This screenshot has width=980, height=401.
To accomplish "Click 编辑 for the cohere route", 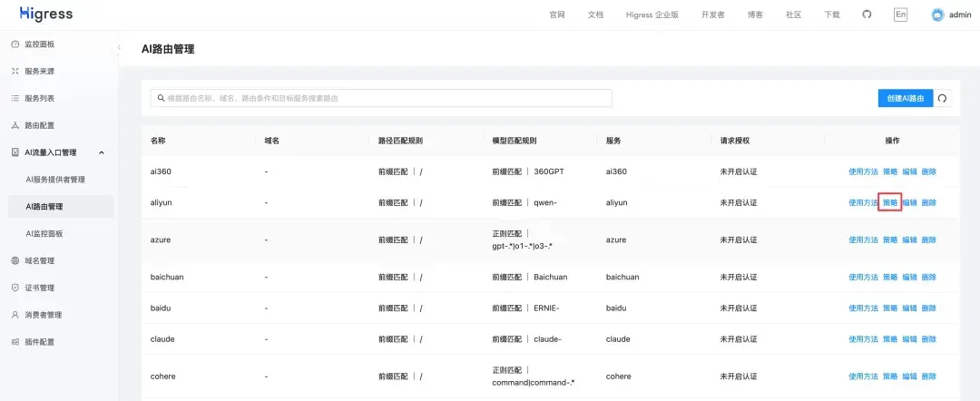I will click(x=909, y=377).
